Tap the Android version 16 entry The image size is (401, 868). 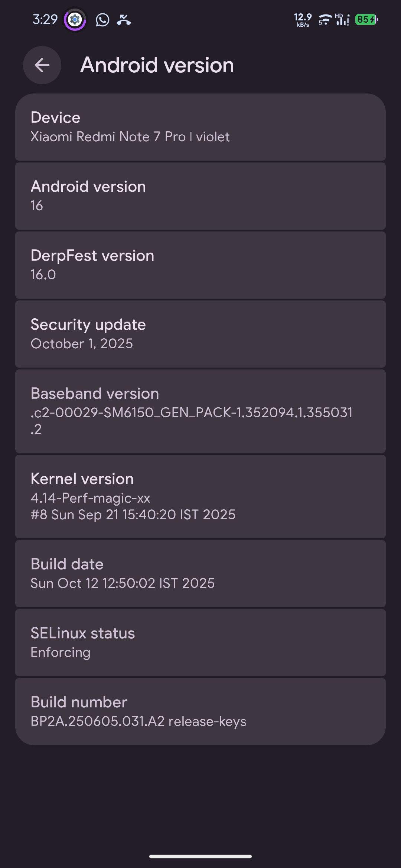pyautogui.click(x=200, y=196)
